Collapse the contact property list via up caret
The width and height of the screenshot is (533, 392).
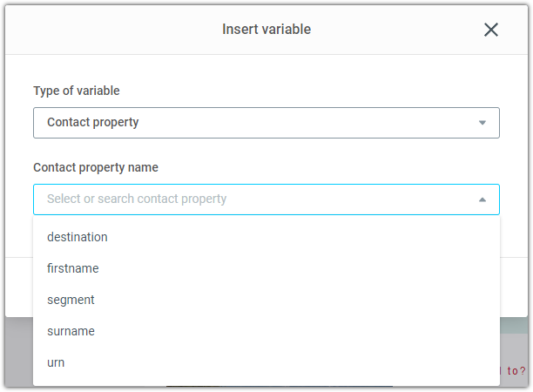pos(482,199)
